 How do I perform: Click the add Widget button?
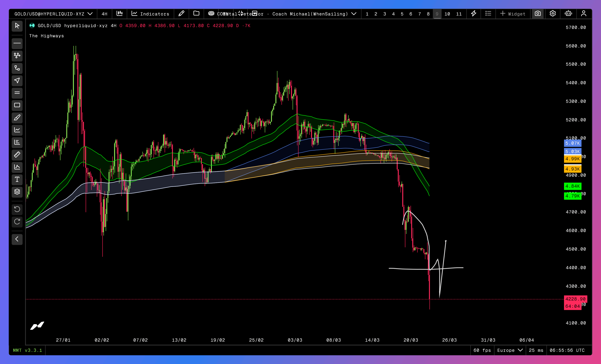513,14
